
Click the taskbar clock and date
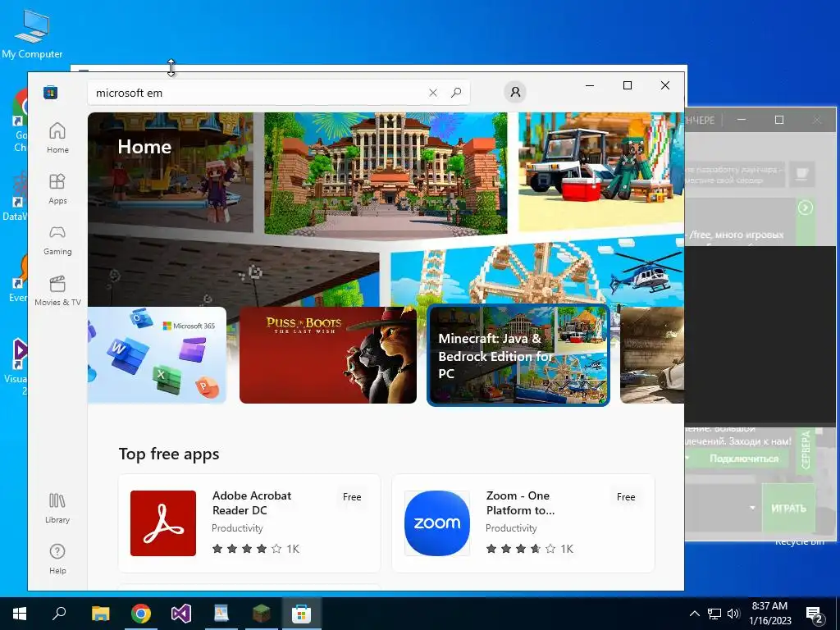769,614
